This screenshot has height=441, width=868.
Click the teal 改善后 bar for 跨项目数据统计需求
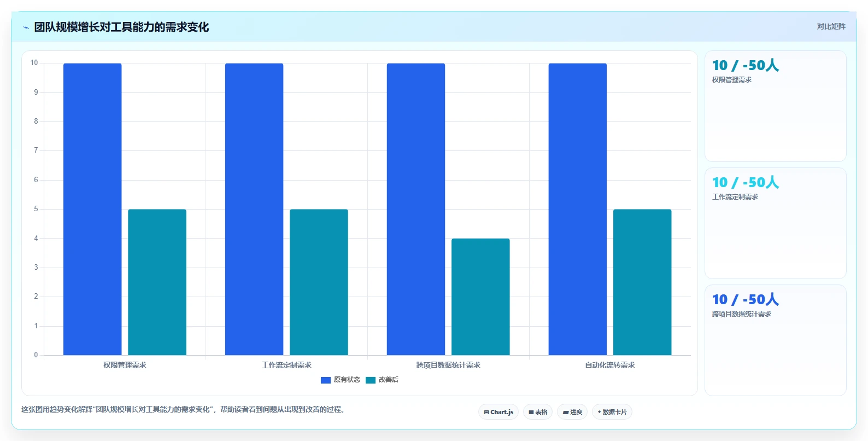coord(480,297)
